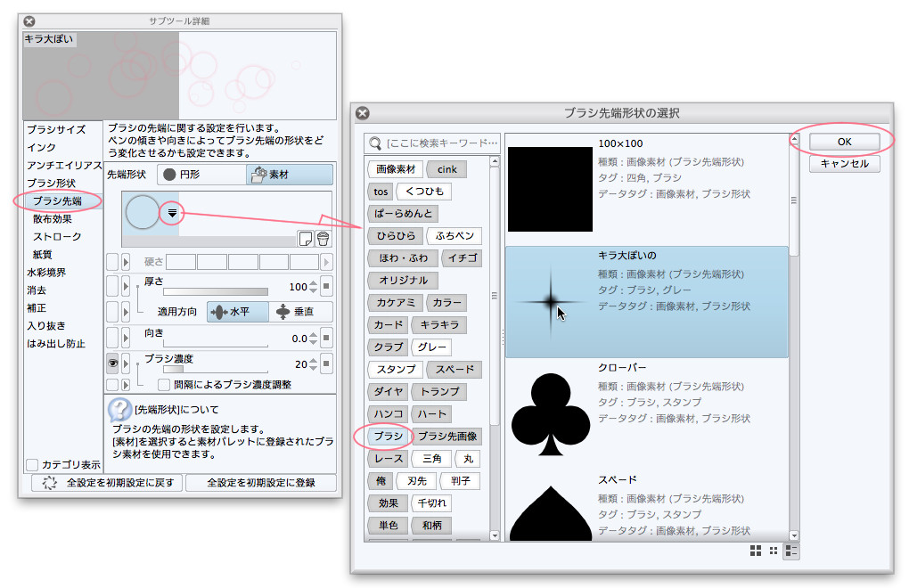
Task: Adjust the 厚さ slider
Action: (x=216, y=291)
